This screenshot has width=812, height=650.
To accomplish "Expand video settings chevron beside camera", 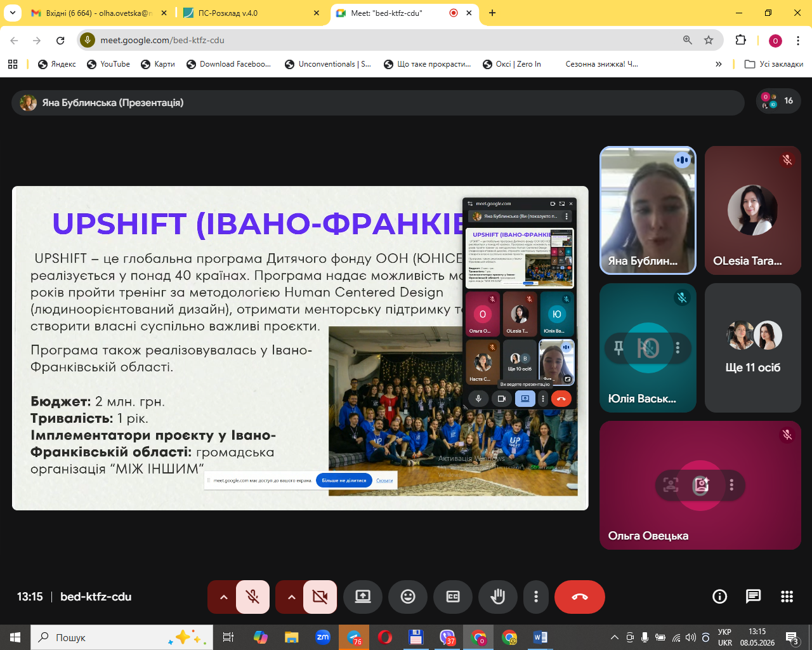I will (x=291, y=597).
